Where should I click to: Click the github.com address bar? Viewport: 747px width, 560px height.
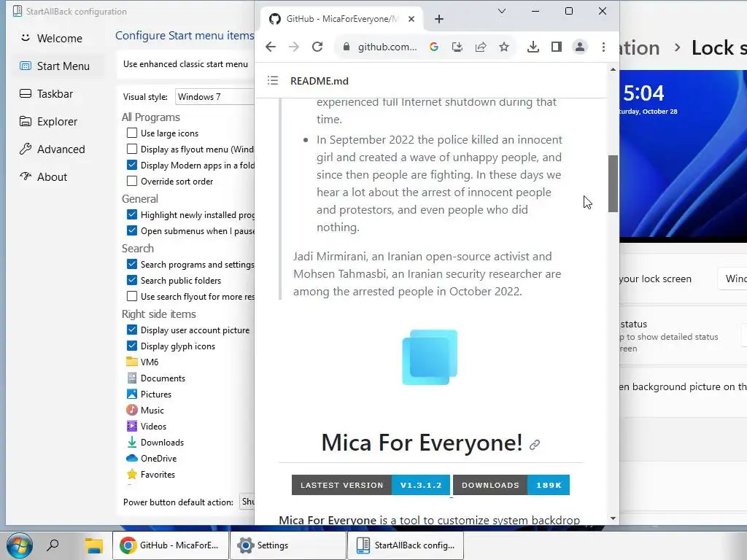click(387, 47)
